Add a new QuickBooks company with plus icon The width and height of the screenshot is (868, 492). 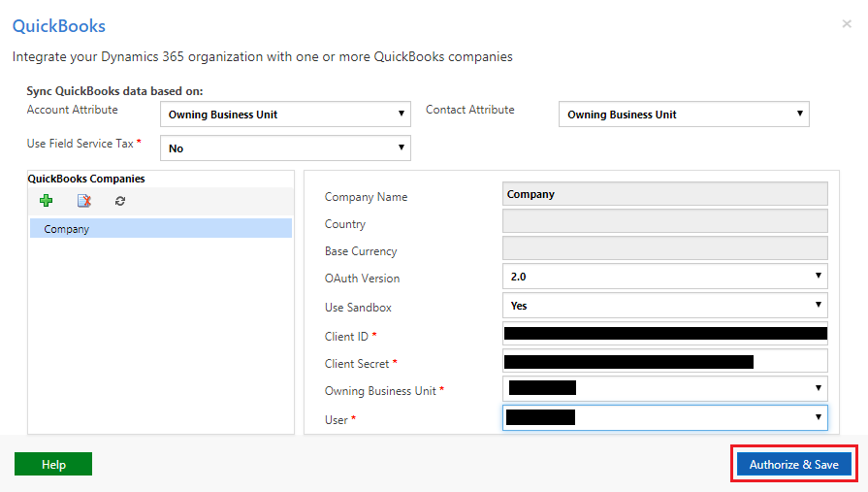tap(46, 201)
